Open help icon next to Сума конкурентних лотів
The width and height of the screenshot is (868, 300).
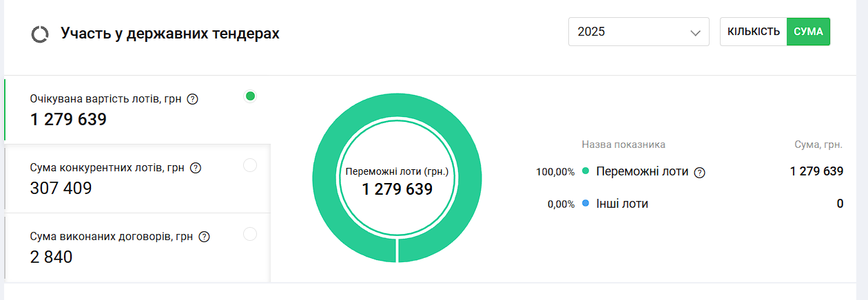[x=196, y=168]
